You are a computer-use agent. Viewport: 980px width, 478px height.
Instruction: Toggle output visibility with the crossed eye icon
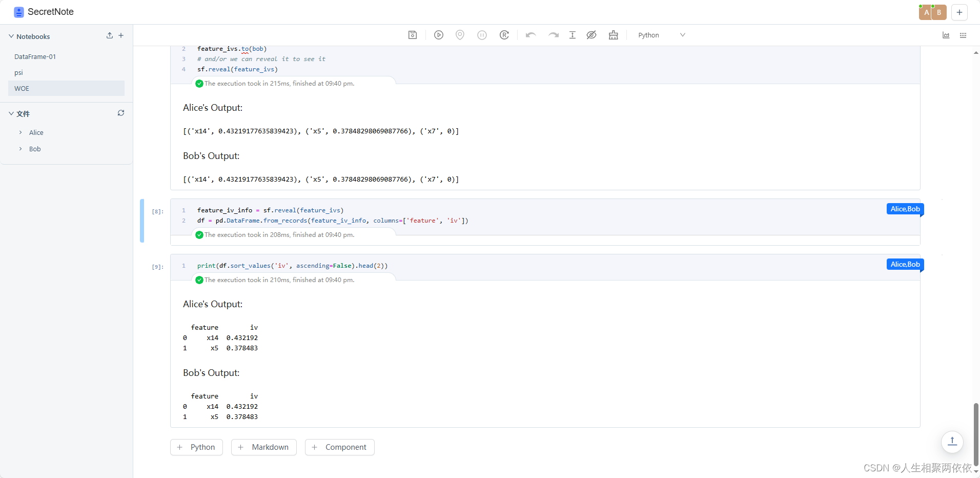tap(591, 35)
